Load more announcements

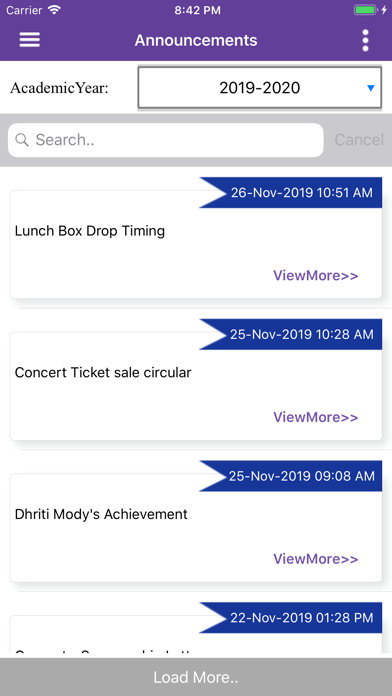point(196,677)
